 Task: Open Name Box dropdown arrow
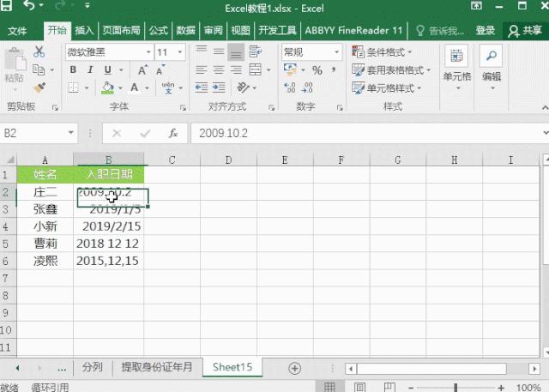coord(71,133)
